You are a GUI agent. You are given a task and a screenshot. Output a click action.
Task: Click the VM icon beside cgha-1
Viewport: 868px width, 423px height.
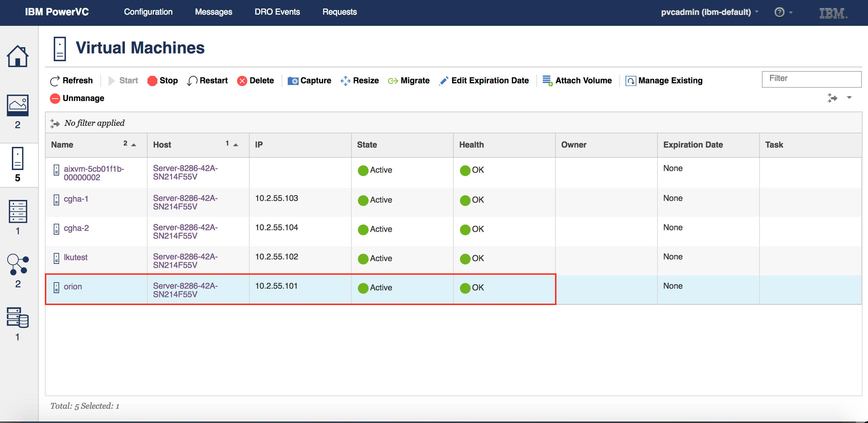[56, 200]
